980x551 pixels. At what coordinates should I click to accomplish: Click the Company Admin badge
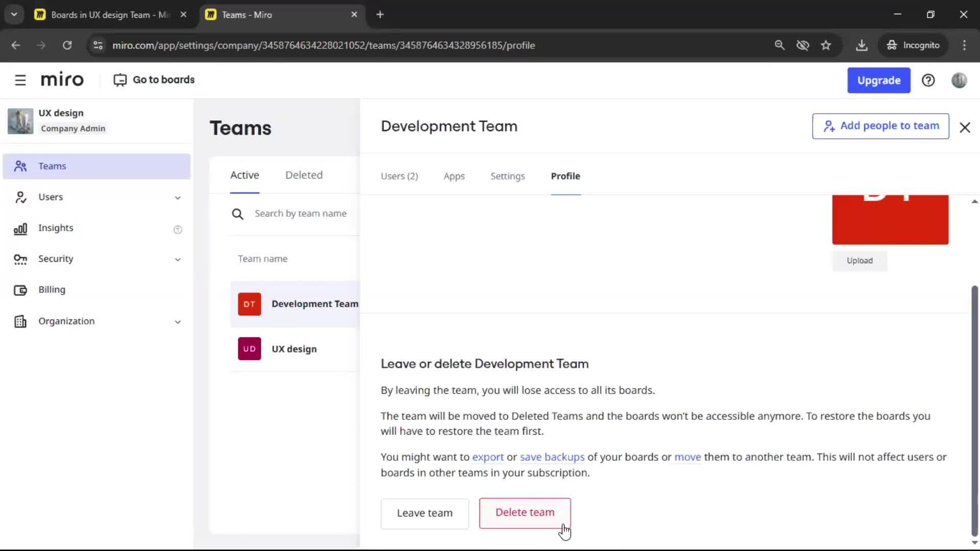73,129
